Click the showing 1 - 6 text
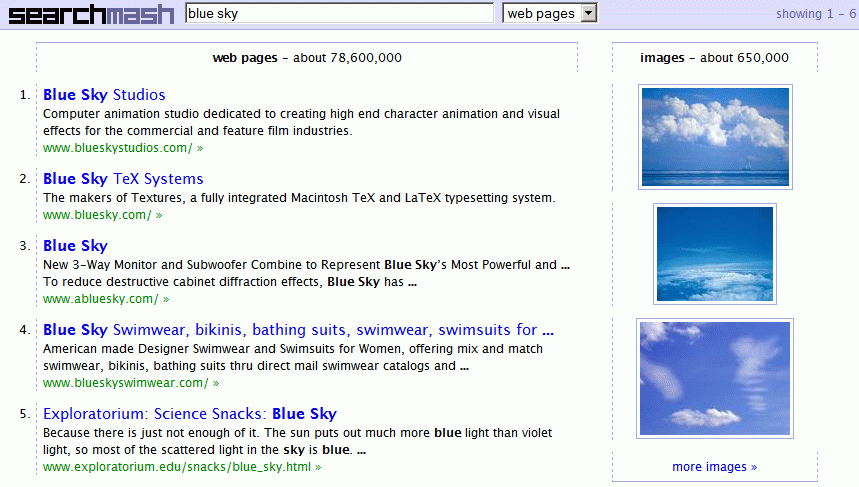This screenshot has height=487, width=859. click(816, 14)
